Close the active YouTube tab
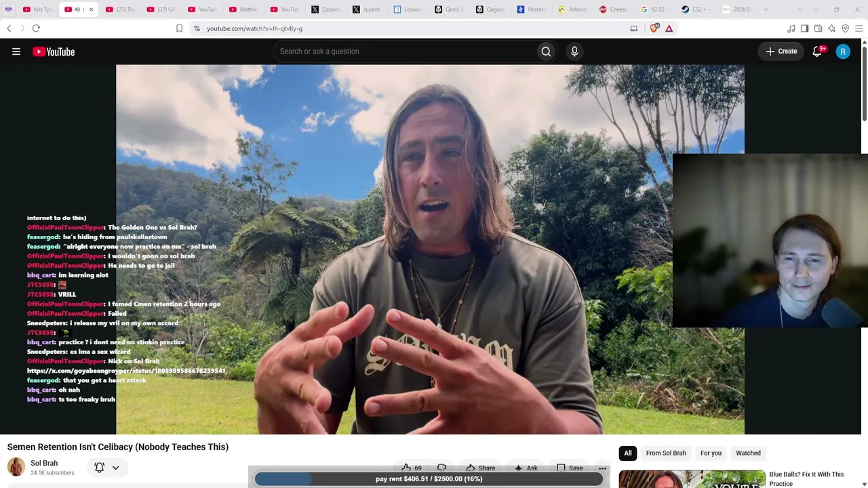Screen dimensions: 868x488 click(91, 9)
